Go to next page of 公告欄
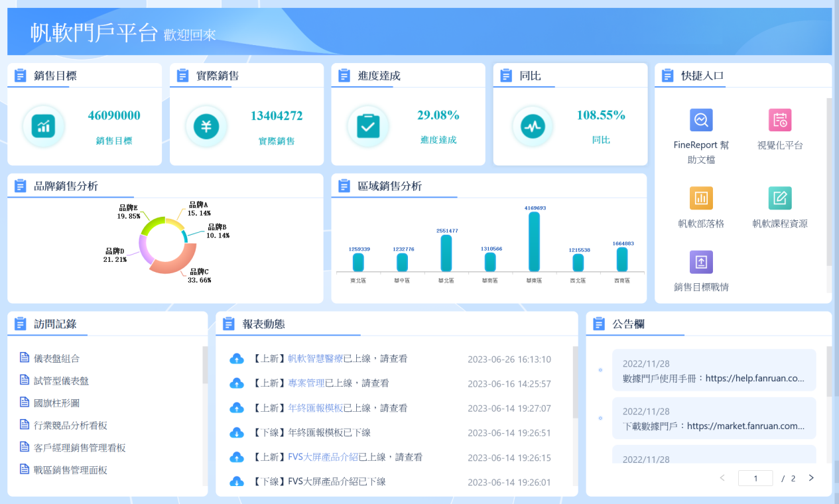The width and height of the screenshot is (839, 504). [x=811, y=477]
